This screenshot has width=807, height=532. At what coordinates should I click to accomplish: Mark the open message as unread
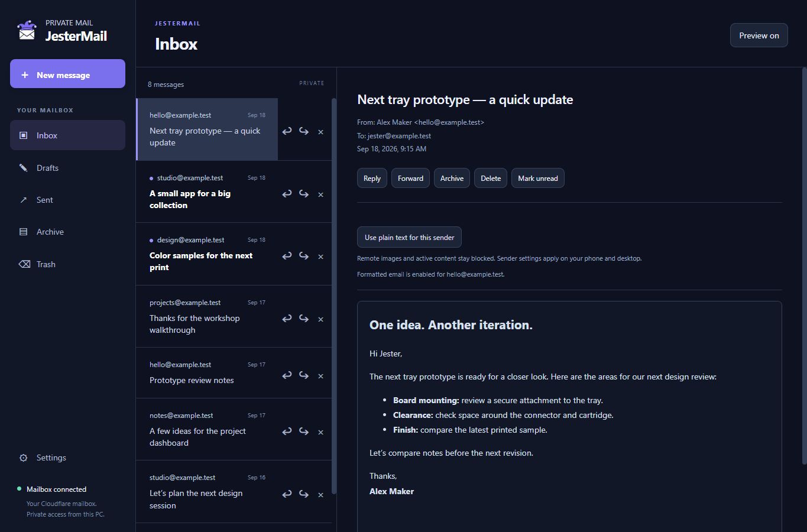click(x=537, y=178)
